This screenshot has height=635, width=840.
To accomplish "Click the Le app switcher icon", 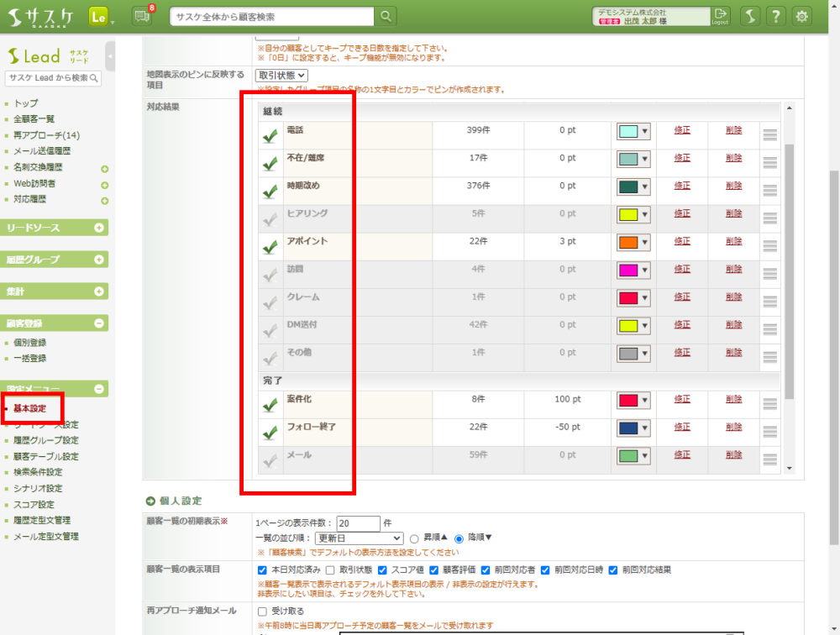I will tap(97, 16).
